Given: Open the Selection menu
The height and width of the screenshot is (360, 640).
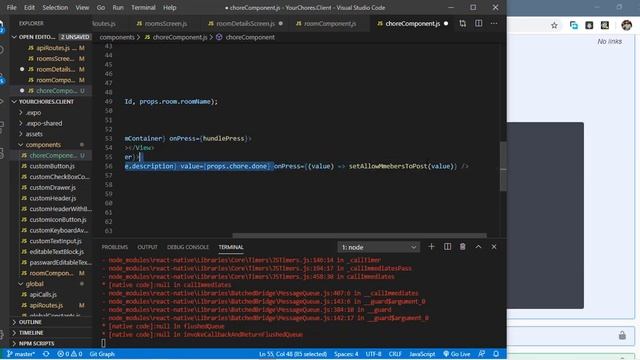Looking at the screenshot, I should pos(55,7).
